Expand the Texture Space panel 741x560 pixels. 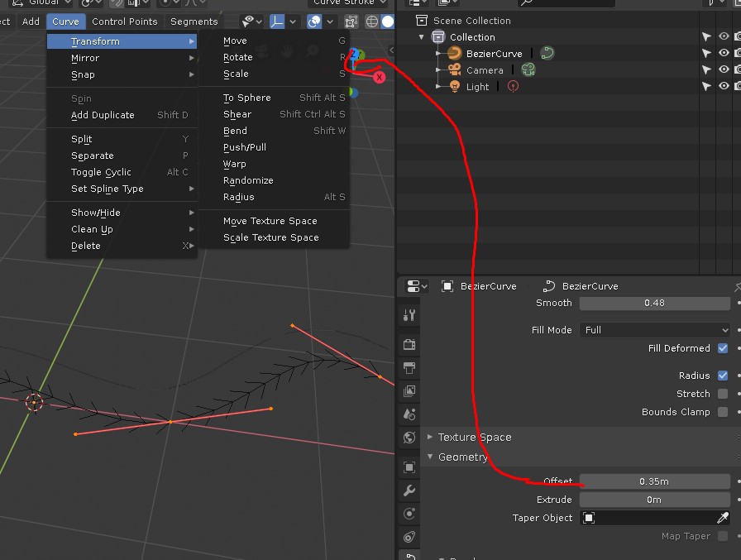(430, 437)
